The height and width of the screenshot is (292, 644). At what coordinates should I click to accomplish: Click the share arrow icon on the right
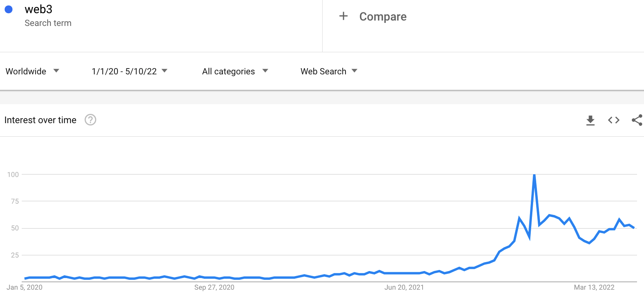[637, 120]
